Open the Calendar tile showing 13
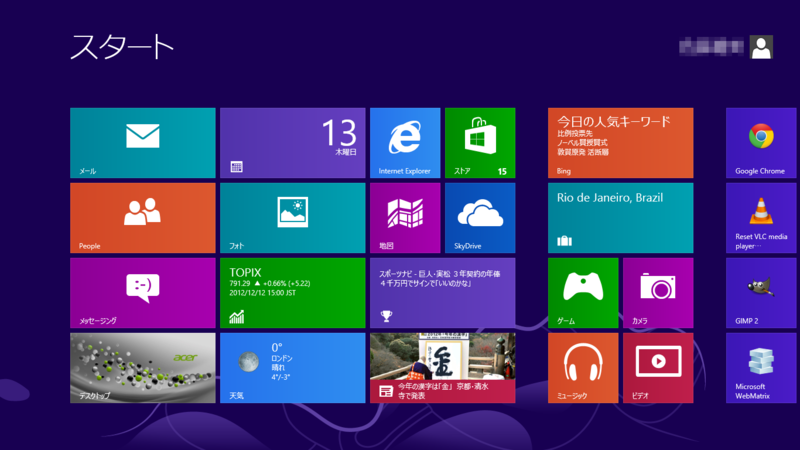 click(292, 143)
